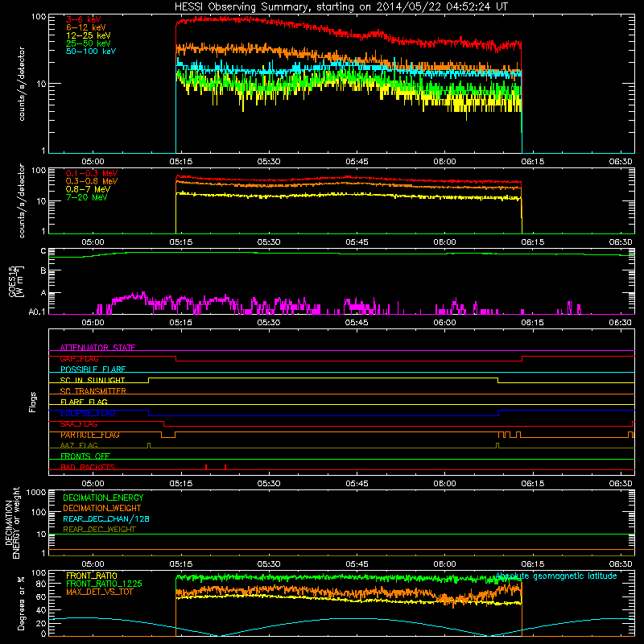Select the FLARE_FLAG label
Screen dimensions: 644x644
[85, 402]
